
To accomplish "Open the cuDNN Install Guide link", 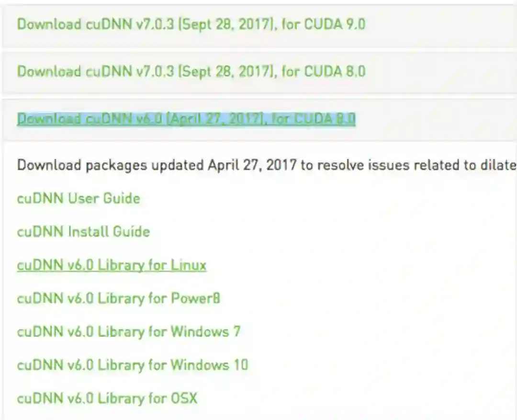I will (83, 232).
